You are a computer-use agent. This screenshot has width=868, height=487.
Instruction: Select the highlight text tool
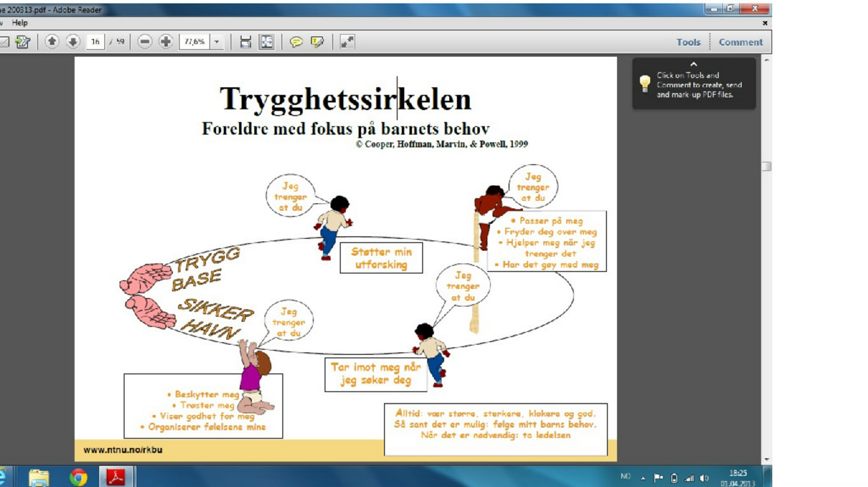[x=317, y=42]
